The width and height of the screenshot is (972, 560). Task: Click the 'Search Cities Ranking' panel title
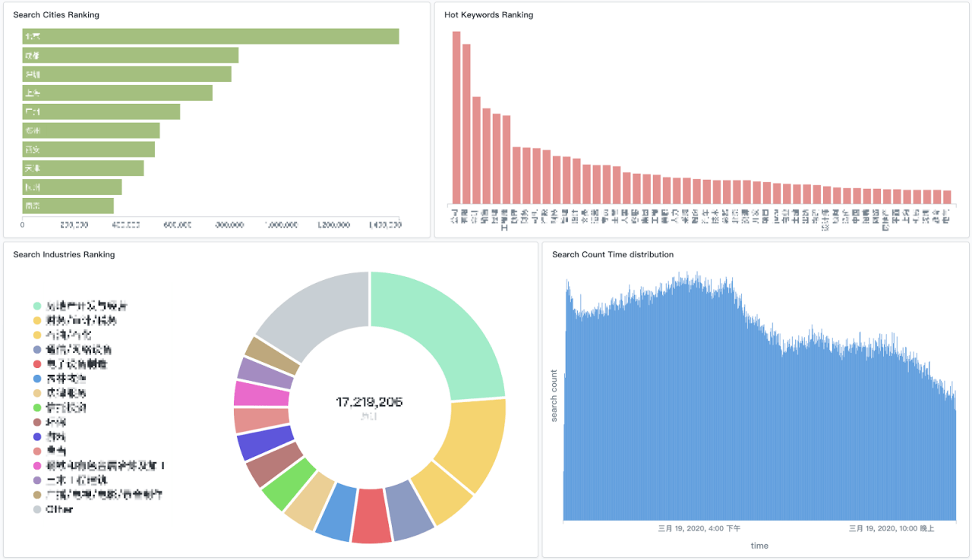tap(56, 15)
